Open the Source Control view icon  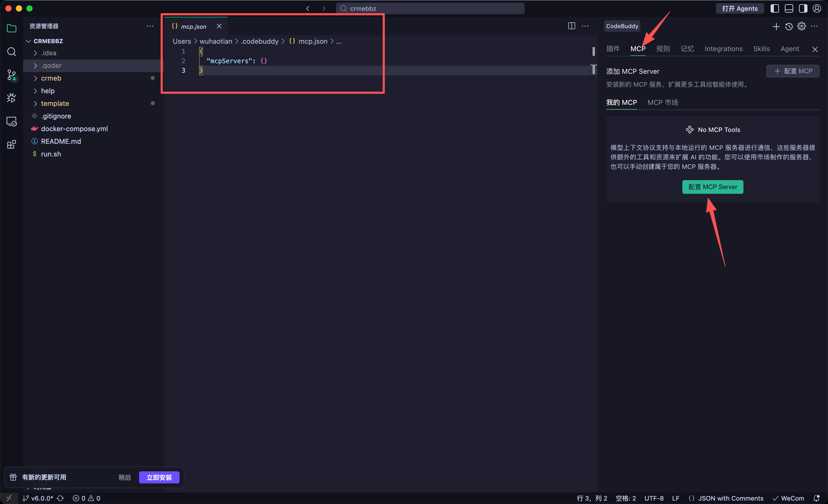(11, 75)
